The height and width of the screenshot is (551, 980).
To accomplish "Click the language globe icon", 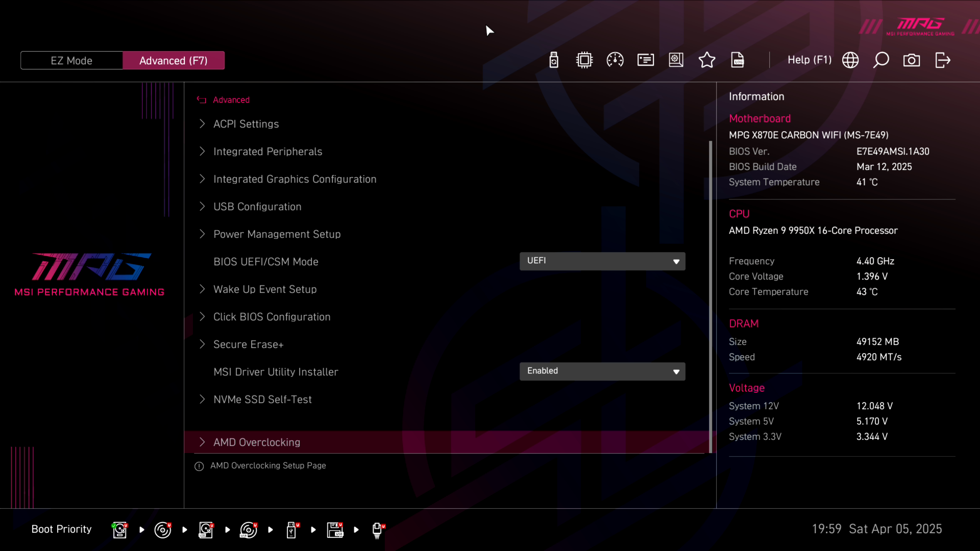I will tap(850, 60).
